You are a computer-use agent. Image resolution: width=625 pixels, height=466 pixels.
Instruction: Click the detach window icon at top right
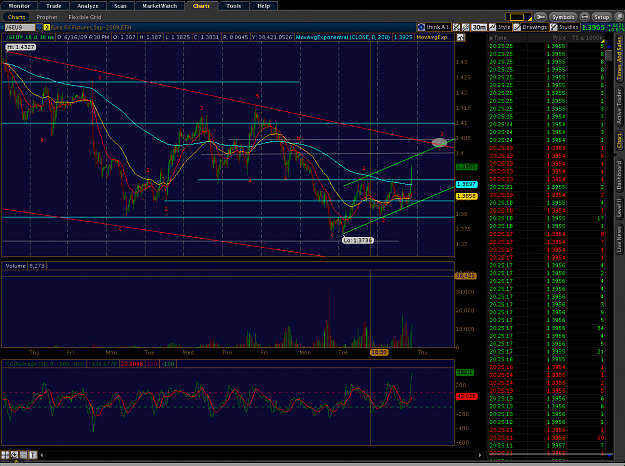(619, 17)
